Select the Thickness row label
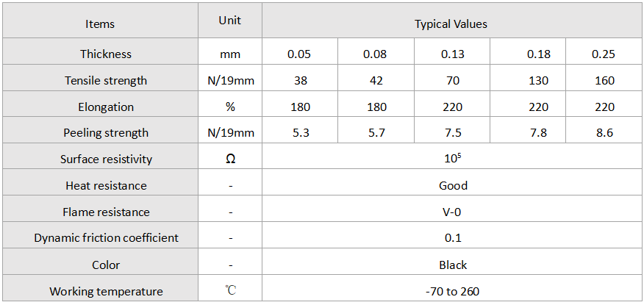This screenshot has height=305, width=644. [106, 54]
